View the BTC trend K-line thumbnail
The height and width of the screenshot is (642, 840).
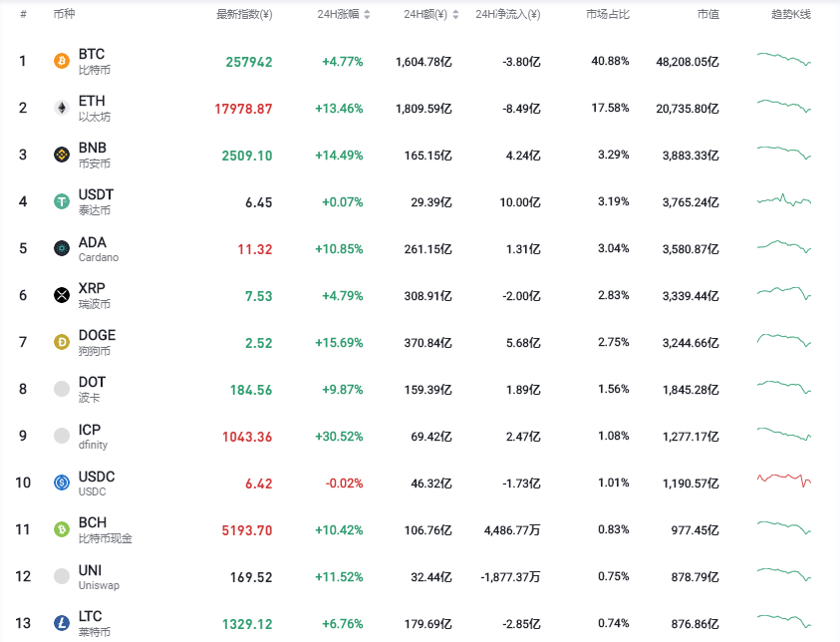click(x=784, y=59)
